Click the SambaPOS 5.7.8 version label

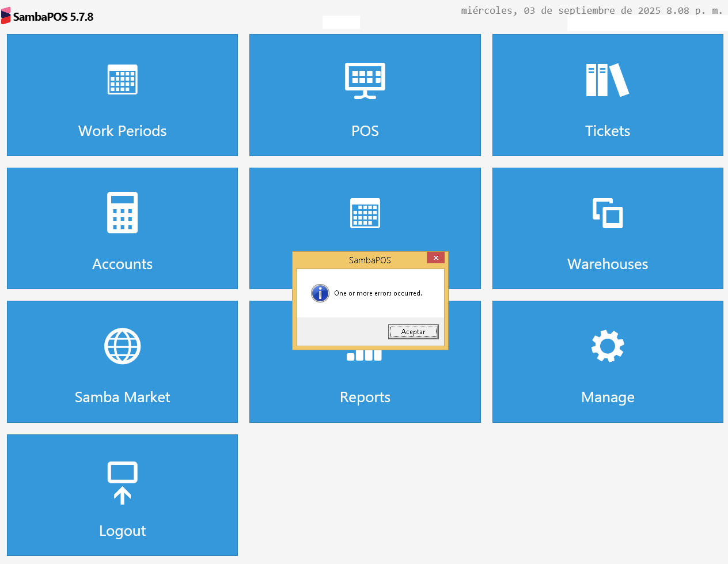point(53,17)
